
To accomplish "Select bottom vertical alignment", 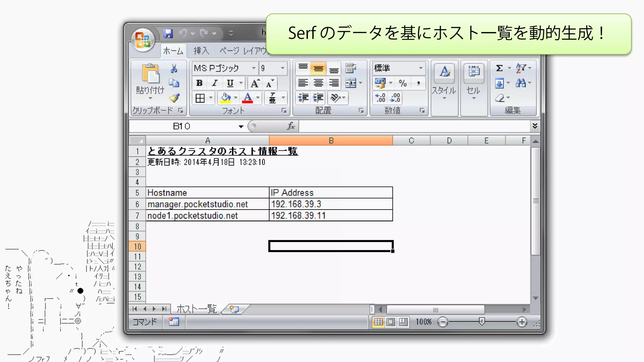I will (x=334, y=68).
